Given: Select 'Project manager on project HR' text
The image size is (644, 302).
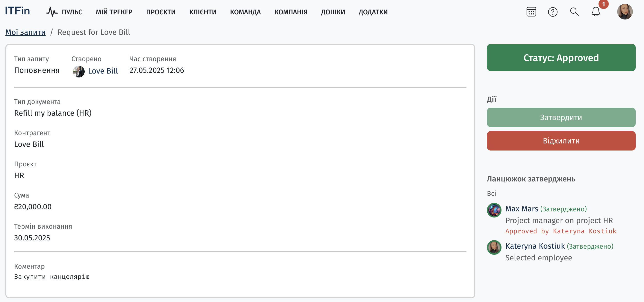Looking at the screenshot, I should (559, 220).
